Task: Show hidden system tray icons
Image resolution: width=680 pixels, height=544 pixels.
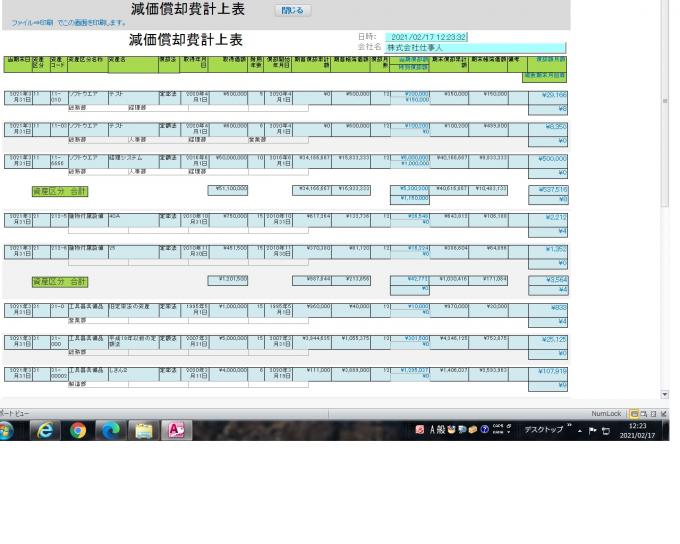Action: [582, 429]
